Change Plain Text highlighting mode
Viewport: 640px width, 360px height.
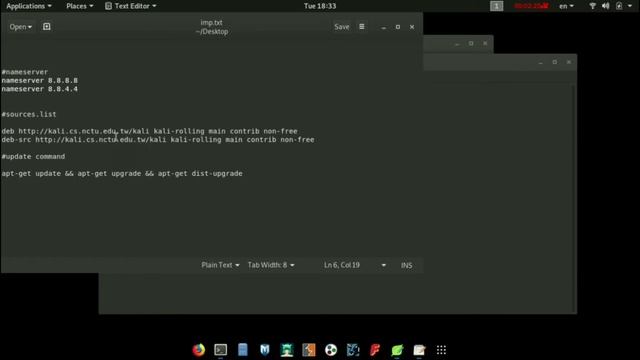(x=220, y=265)
